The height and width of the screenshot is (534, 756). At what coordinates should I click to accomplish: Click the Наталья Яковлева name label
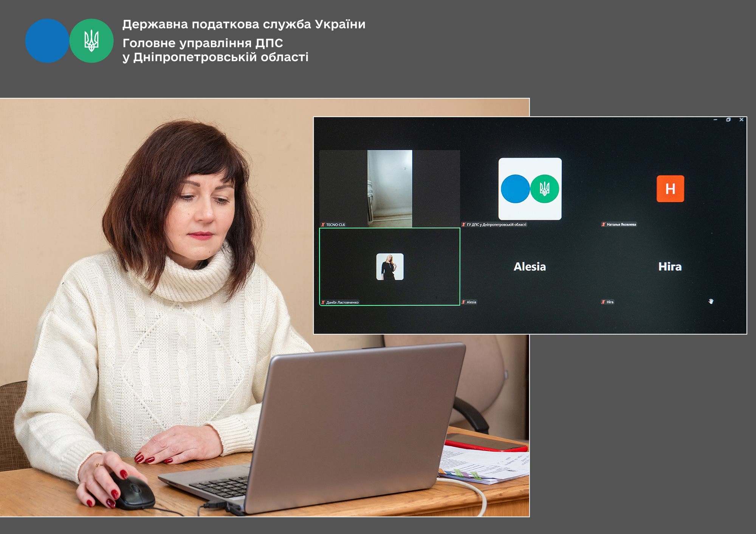click(621, 224)
